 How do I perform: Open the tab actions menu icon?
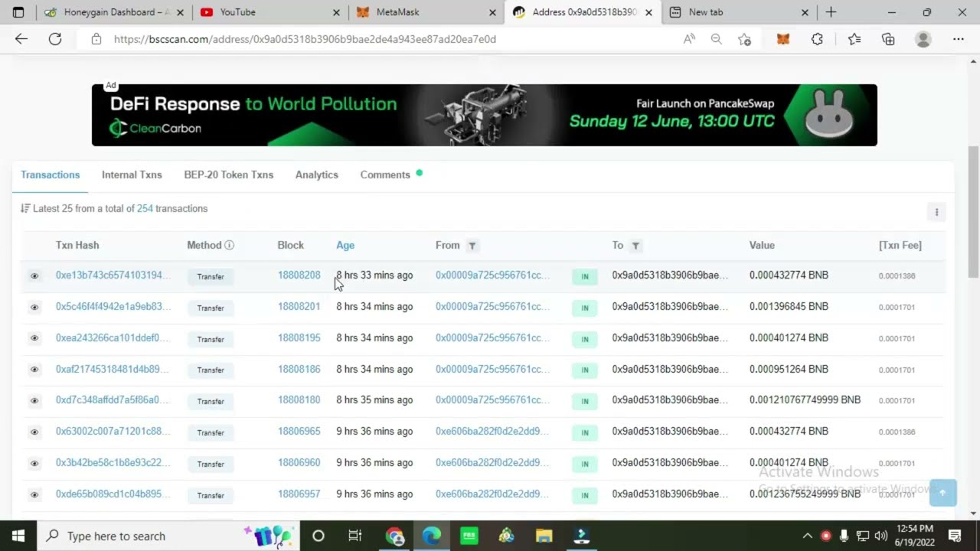pyautogui.click(x=18, y=12)
